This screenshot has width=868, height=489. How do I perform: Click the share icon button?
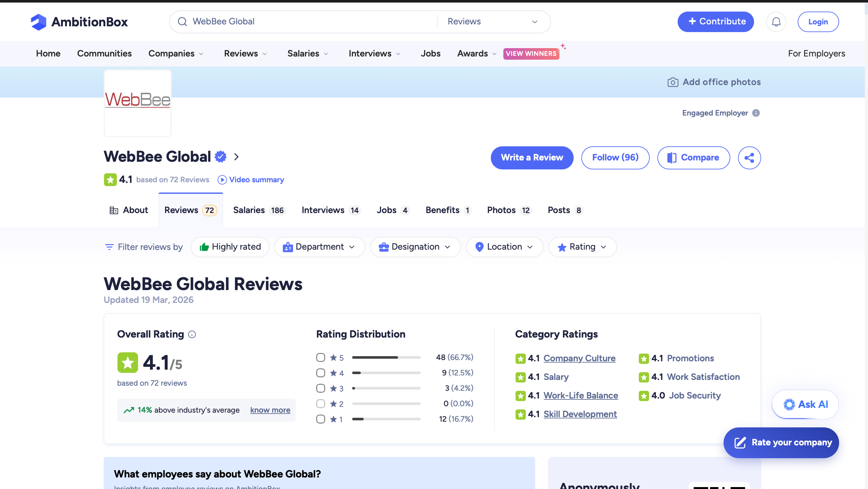click(x=749, y=158)
